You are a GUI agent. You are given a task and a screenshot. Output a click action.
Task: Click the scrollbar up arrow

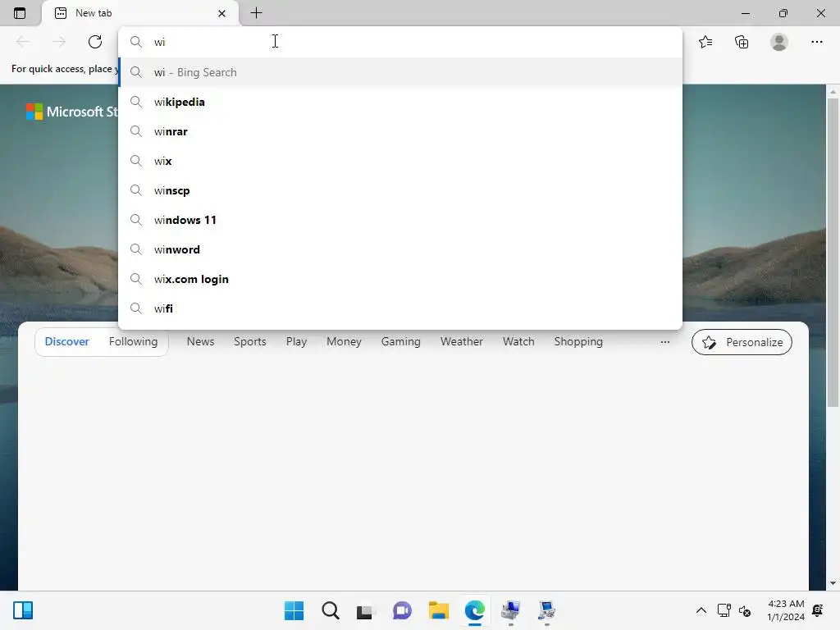(x=833, y=91)
